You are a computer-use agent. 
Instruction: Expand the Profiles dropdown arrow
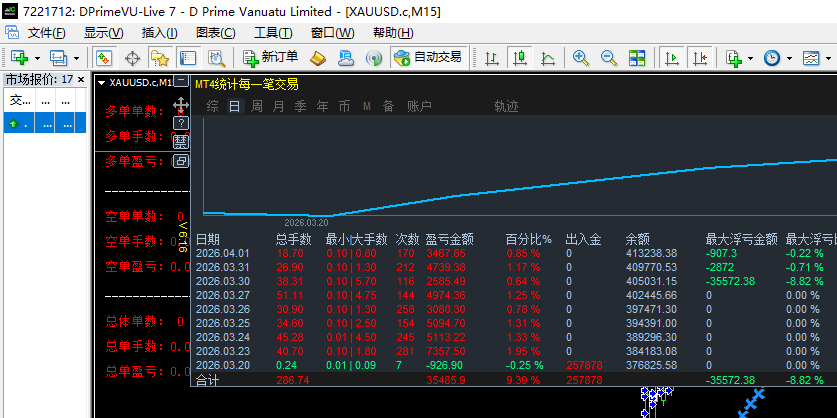point(76,58)
